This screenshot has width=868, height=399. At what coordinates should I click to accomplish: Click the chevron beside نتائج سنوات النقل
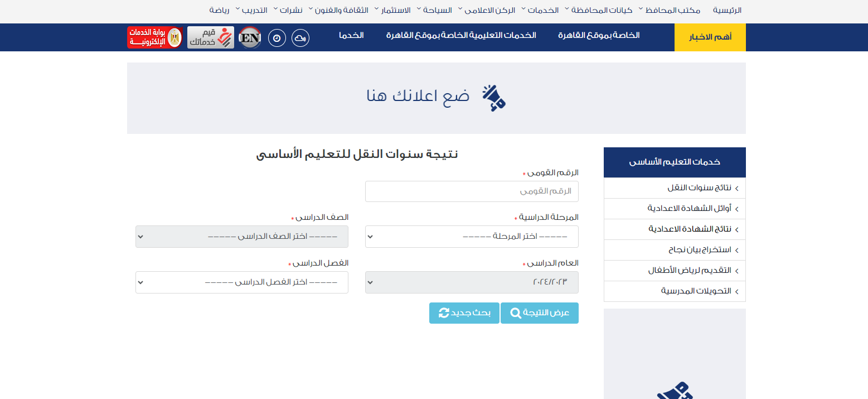pos(736,189)
